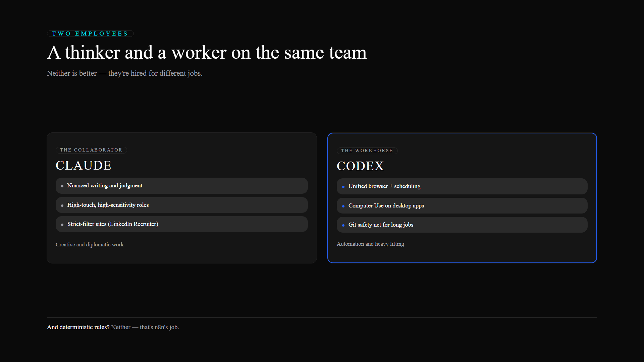Select 'Unified browser + scheduling' row

pos(462,186)
